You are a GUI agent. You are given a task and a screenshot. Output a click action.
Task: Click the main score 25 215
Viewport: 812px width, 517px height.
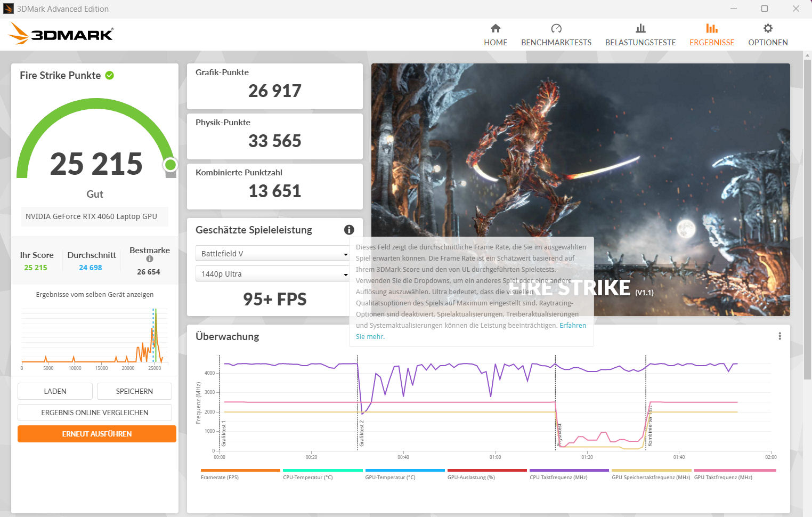click(96, 164)
